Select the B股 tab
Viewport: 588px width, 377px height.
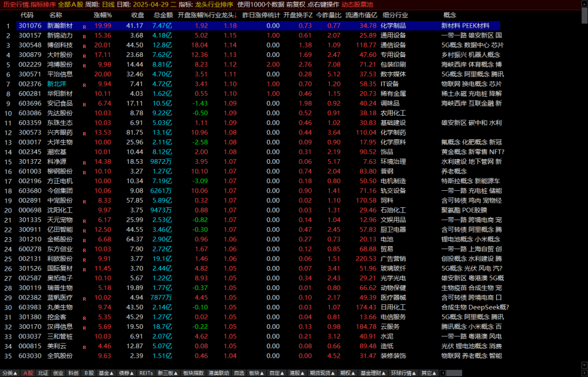pos(89,373)
